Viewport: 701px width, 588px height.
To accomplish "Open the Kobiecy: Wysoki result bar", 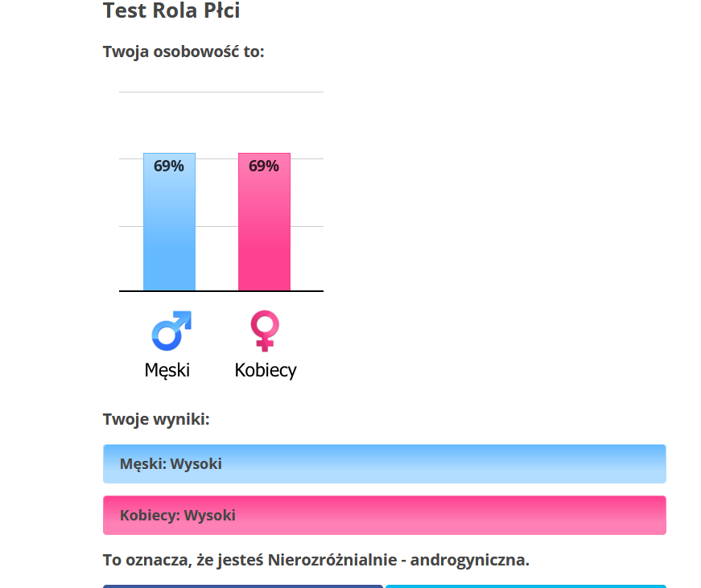I will (385, 515).
